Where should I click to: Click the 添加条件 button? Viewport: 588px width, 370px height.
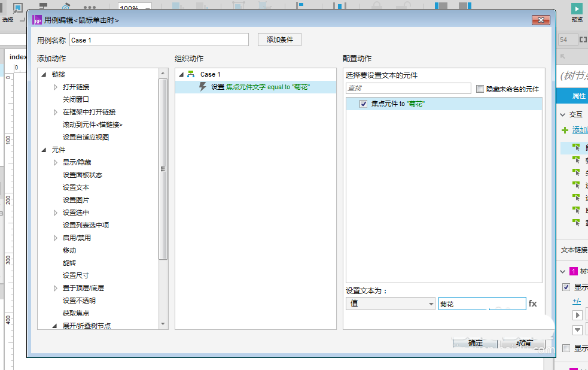tap(279, 40)
